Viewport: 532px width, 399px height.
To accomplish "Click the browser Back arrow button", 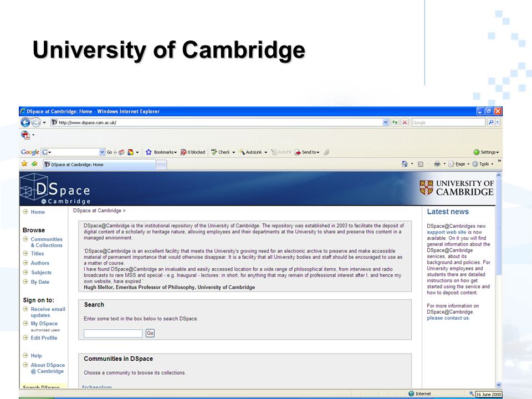I will click(x=25, y=122).
